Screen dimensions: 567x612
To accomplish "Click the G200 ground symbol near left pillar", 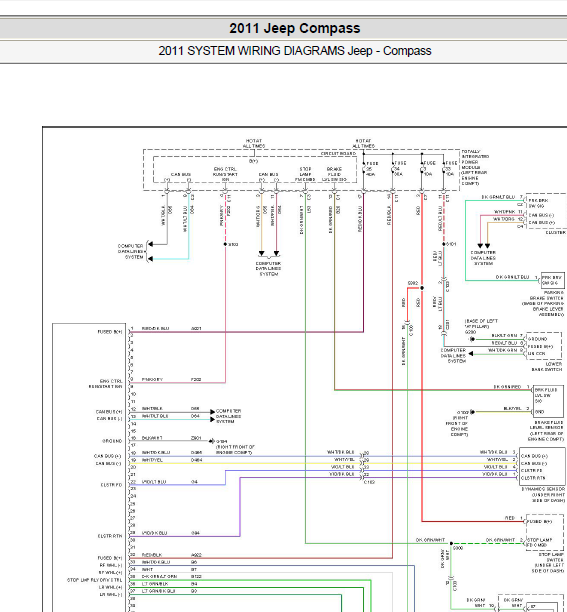I will coord(472,339).
